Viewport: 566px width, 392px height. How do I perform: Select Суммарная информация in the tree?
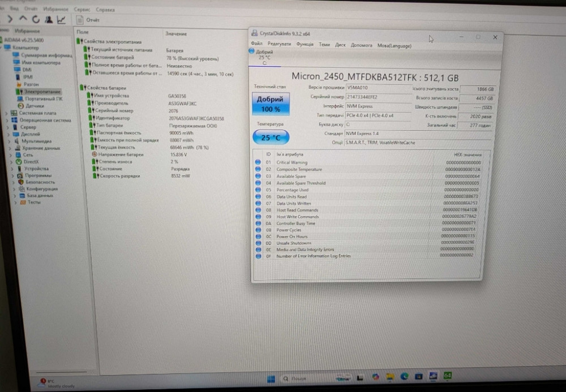click(x=44, y=55)
